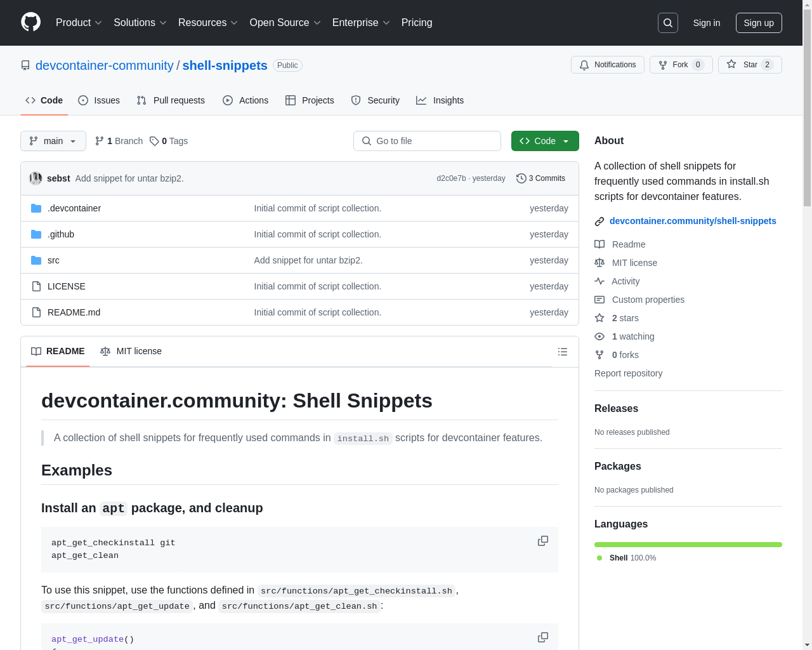Screen dimensions: 812x650
Task: Click the pulse icon beside Activity
Action: tap(599, 281)
